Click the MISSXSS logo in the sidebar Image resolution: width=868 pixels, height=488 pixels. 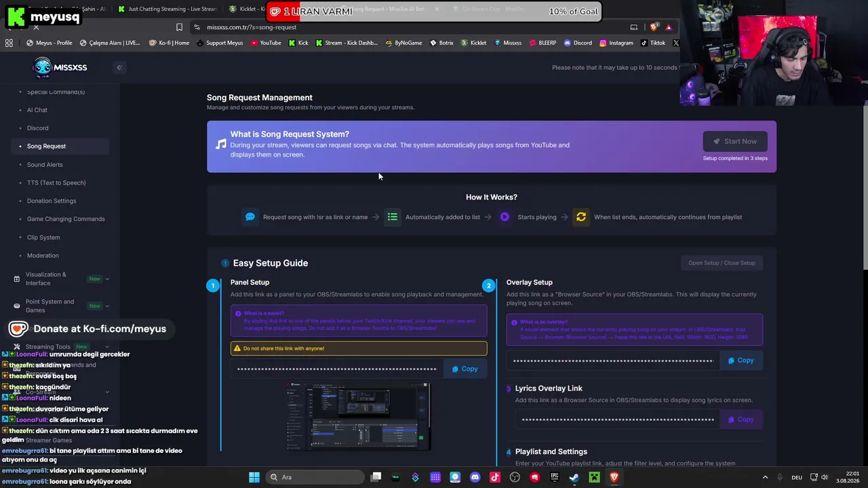60,67
